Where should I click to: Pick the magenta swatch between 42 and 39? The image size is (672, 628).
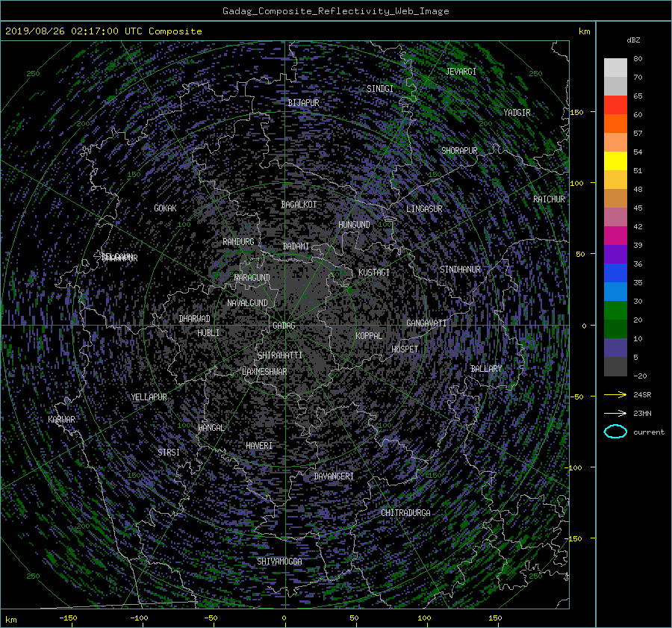[615, 235]
